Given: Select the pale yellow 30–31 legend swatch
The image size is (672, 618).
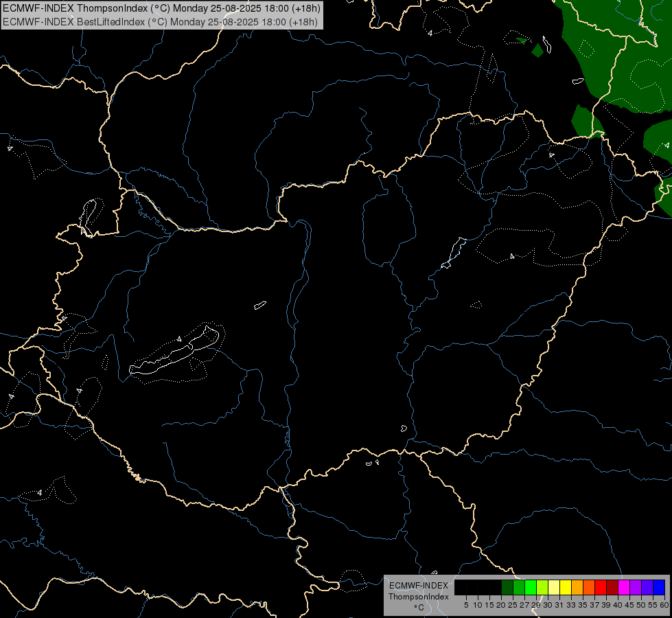Looking at the screenshot, I should 554,587.
